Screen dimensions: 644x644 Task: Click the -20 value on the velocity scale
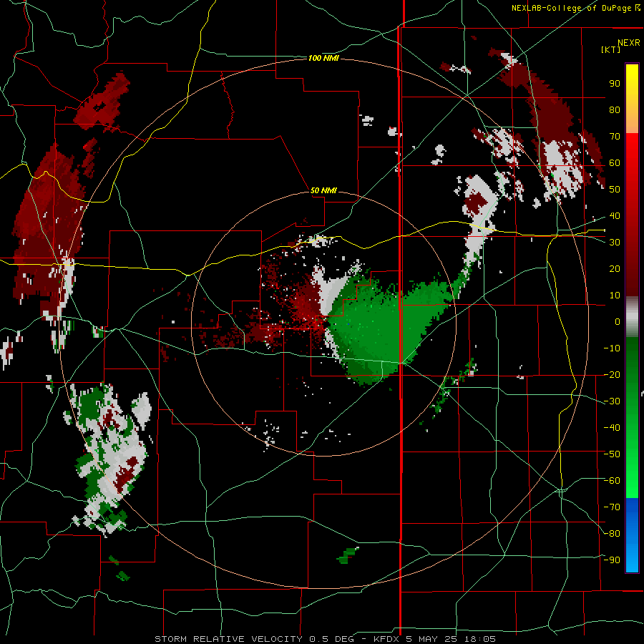pos(612,374)
